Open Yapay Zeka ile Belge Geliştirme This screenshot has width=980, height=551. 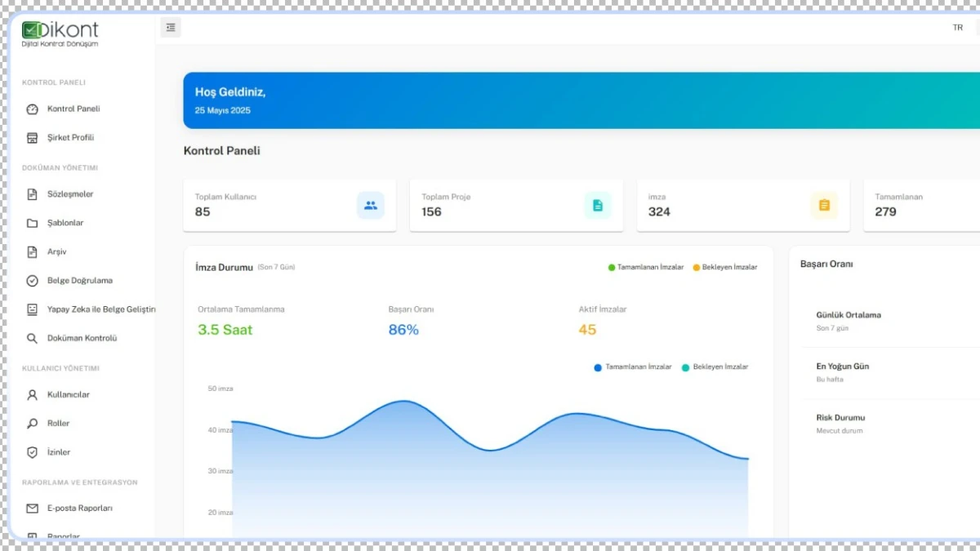100,309
